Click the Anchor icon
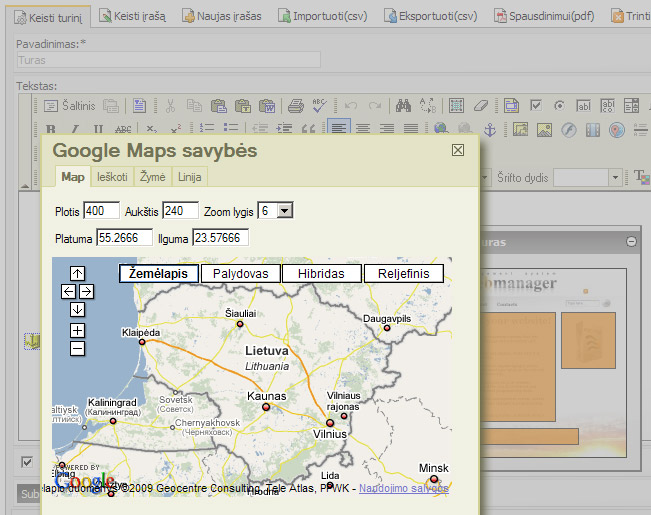 coord(490,130)
